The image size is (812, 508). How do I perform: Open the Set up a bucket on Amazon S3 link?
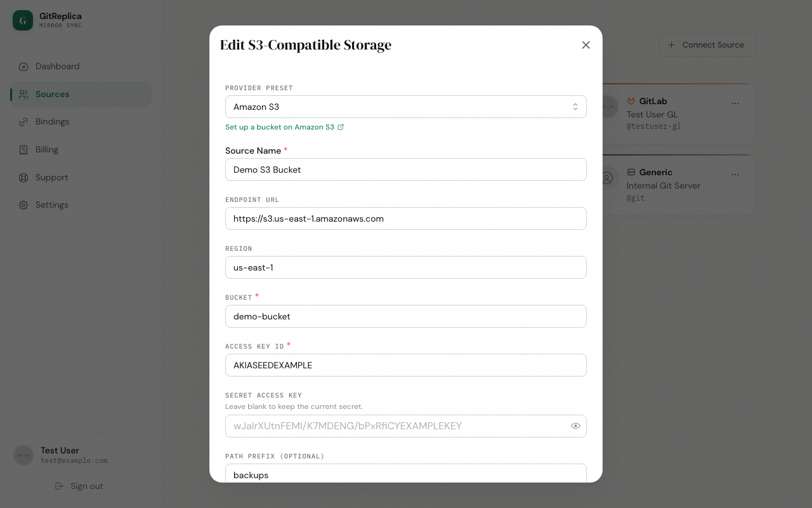point(284,127)
